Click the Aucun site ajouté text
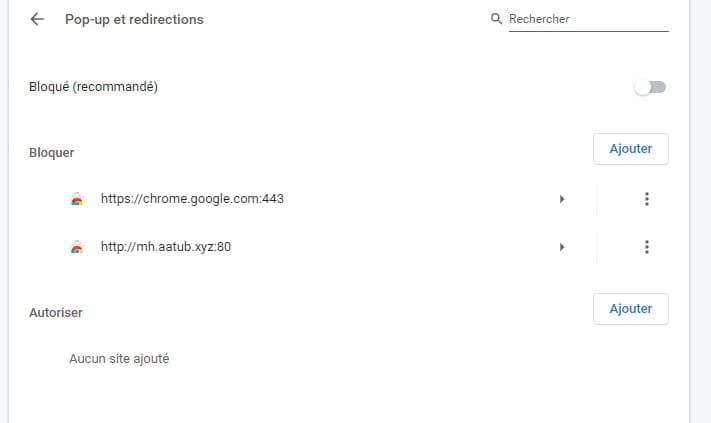The width and height of the screenshot is (711, 423). (x=119, y=359)
